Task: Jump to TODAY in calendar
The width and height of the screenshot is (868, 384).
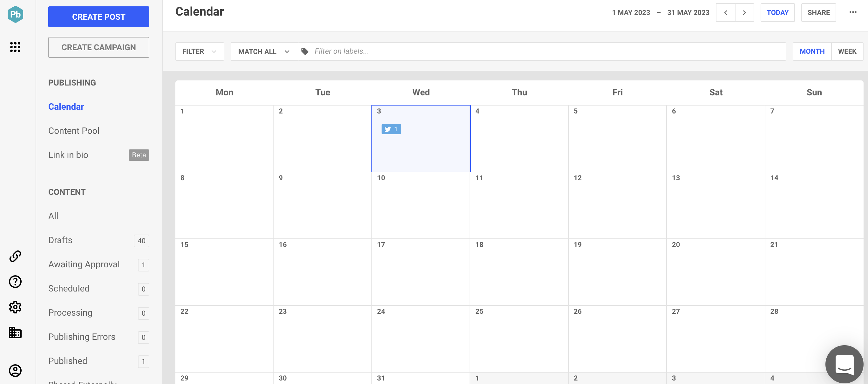Action: [x=777, y=12]
